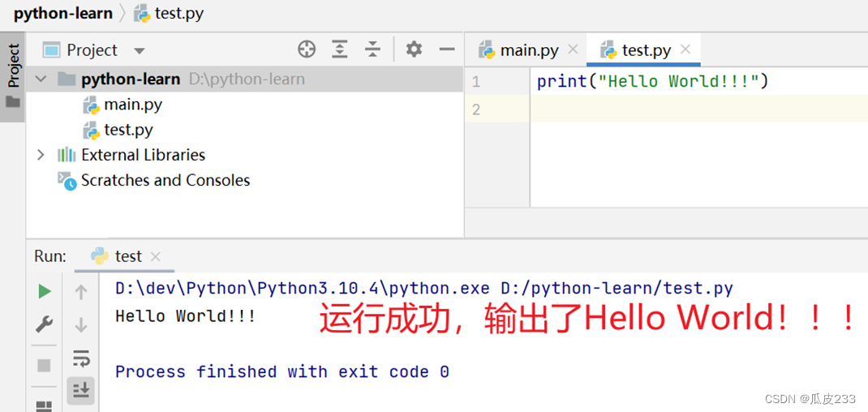Screen dimensions: 868x412
Task: Close the main.py editor tab
Action: 573,49
